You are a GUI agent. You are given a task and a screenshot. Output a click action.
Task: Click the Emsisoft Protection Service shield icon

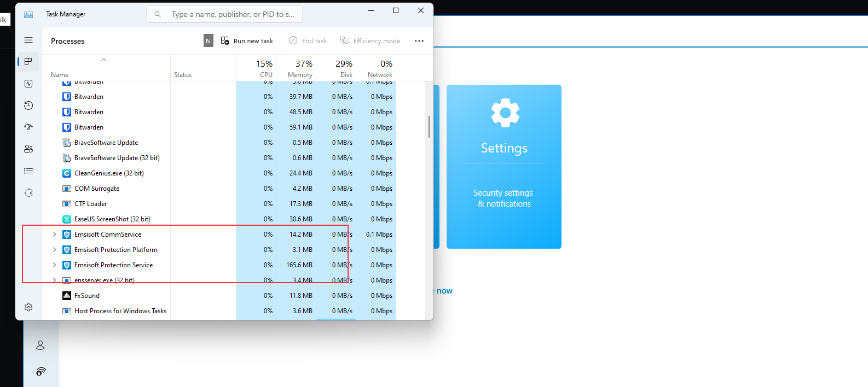[67, 265]
